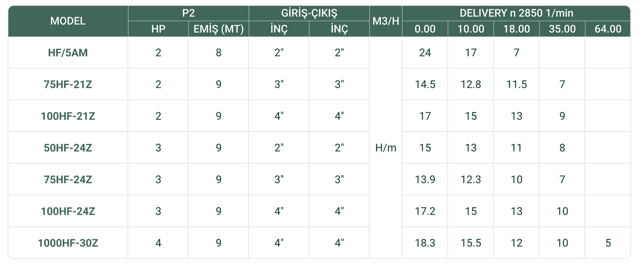Click the 75HF-21Z model name
Viewport: 644px width, 264px height.
pos(68,85)
